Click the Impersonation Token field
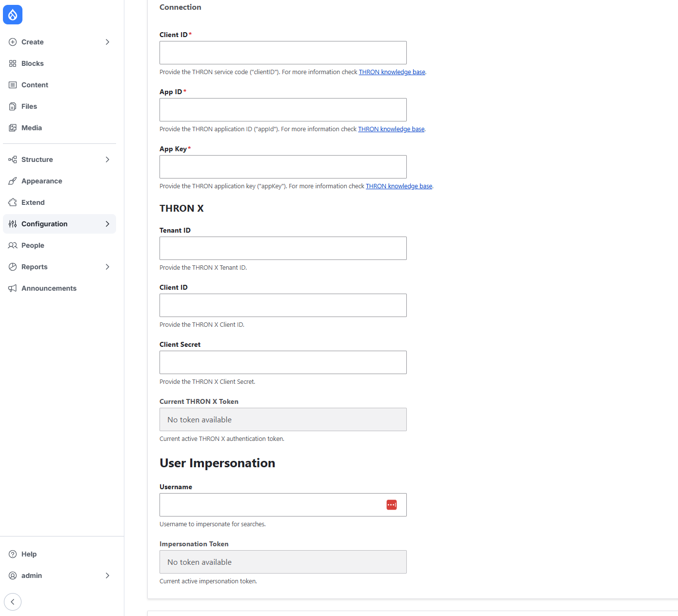This screenshot has height=616, width=678. (283, 562)
